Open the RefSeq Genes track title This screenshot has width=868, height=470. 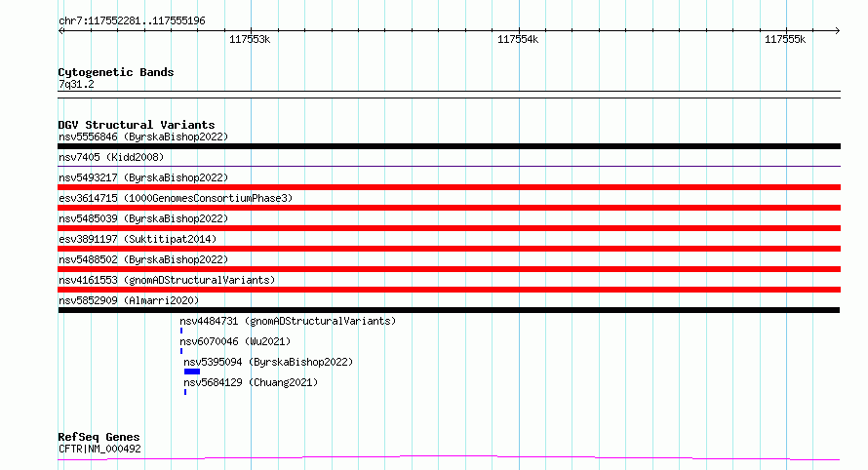click(99, 438)
